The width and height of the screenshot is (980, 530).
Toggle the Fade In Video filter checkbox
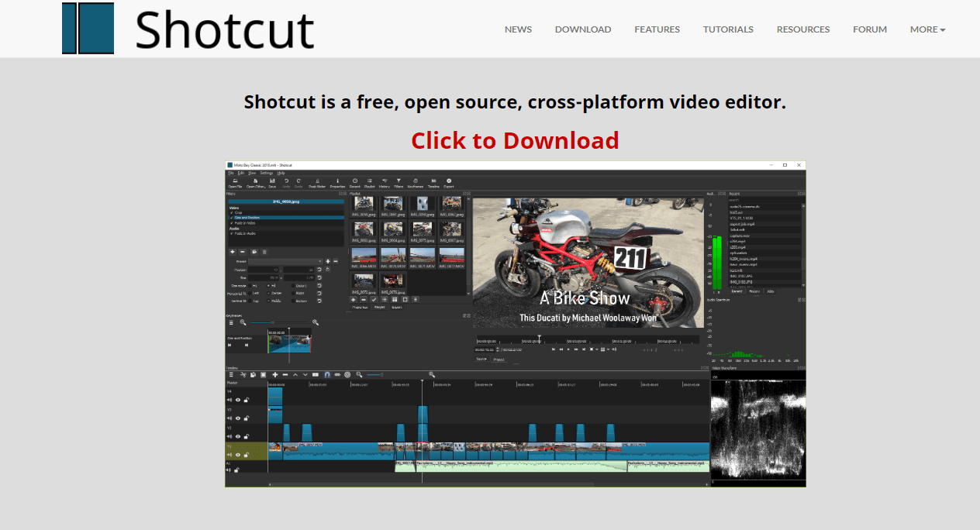point(232,223)
